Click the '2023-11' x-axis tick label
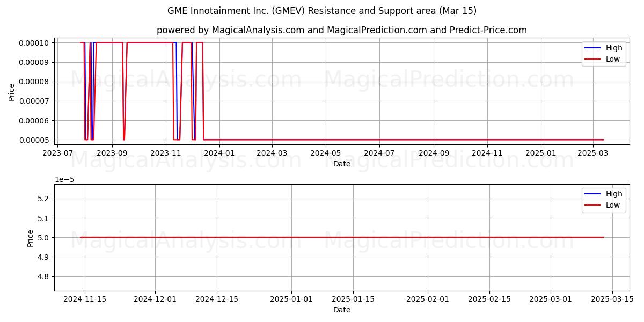The width and height of the screenshot is (644, 322). 166,153
